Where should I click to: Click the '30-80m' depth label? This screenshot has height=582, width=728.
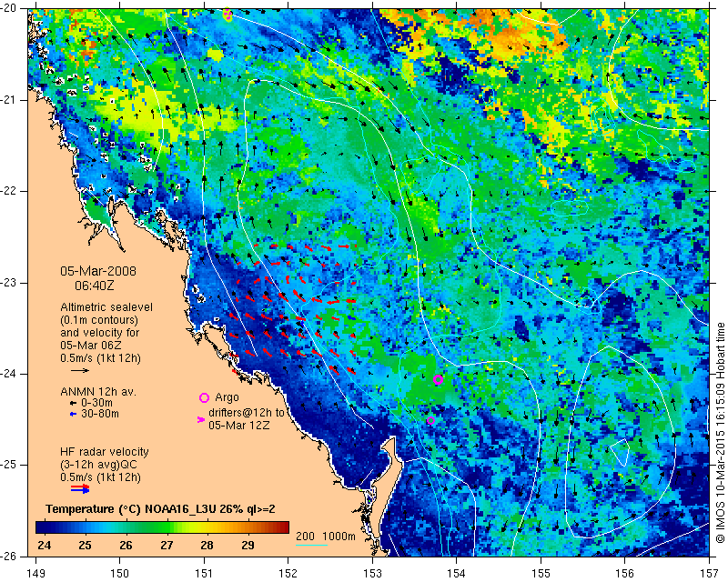(x=100, y=414)
